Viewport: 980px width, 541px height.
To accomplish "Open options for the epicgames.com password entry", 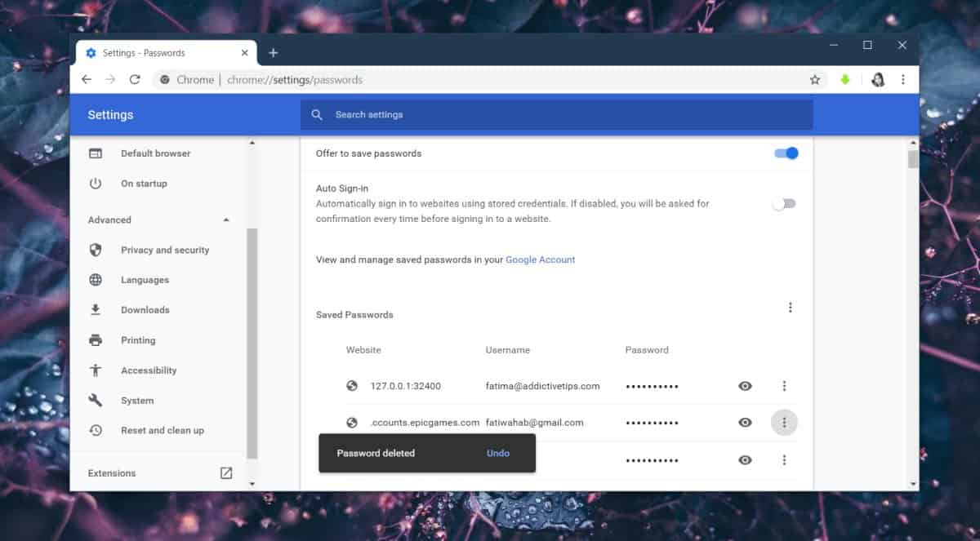I will point(784,422).
